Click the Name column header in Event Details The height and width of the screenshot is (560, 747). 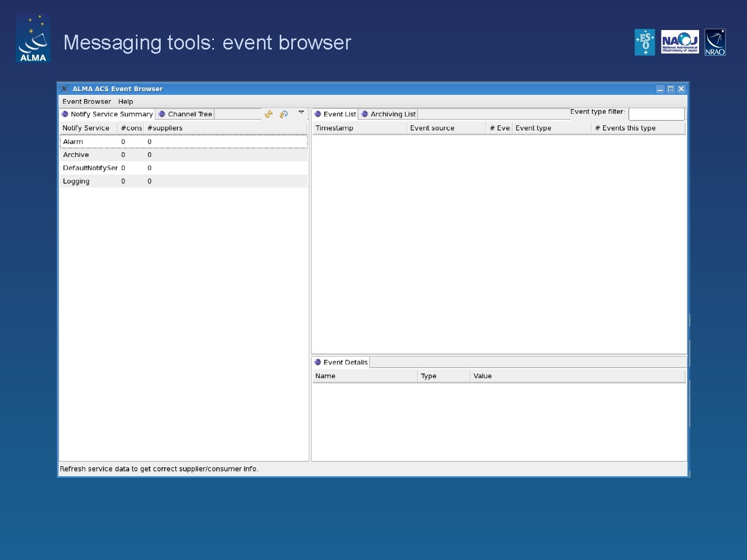point(365,376)
